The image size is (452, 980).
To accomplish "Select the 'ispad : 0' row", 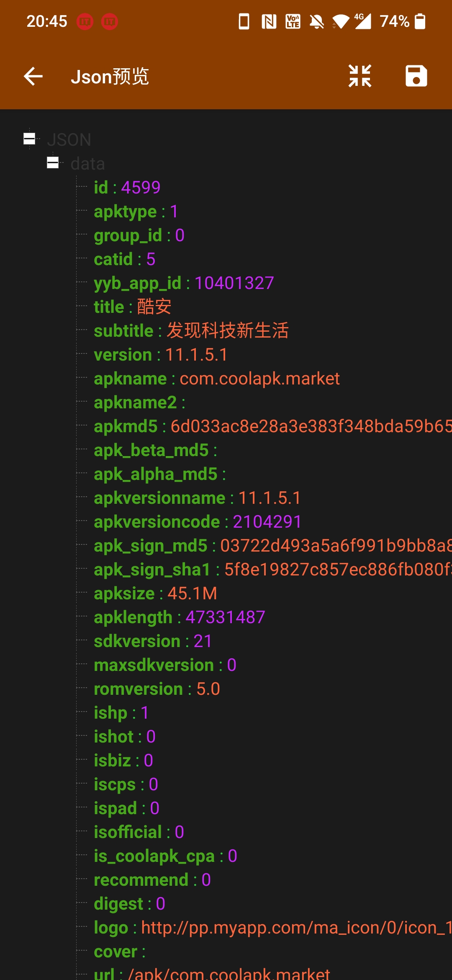I will (127, 808).
